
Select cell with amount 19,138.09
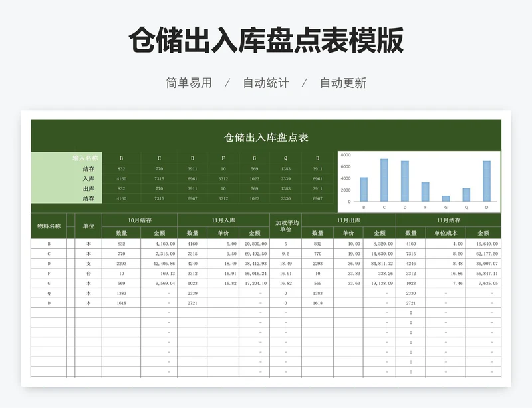[380, 283]
